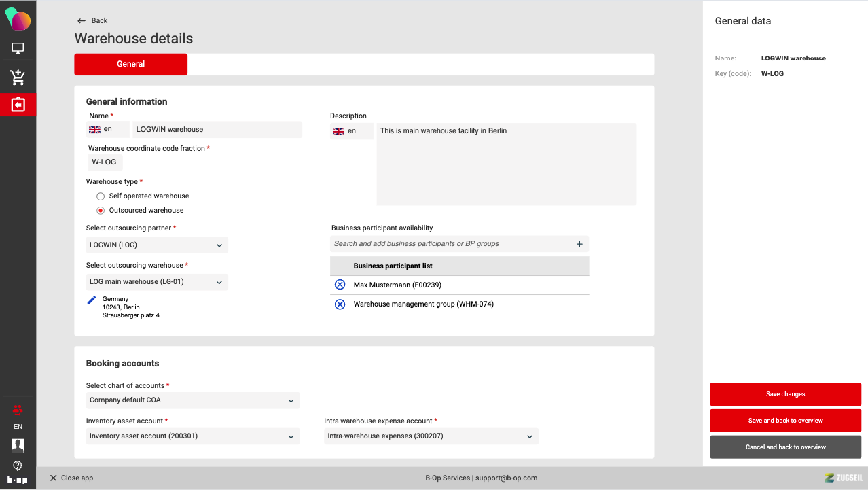Image resolution: width=868 pixels, height=490 pixels.
Task: Click the warehouse Name input field
Action: pos(217,130)
